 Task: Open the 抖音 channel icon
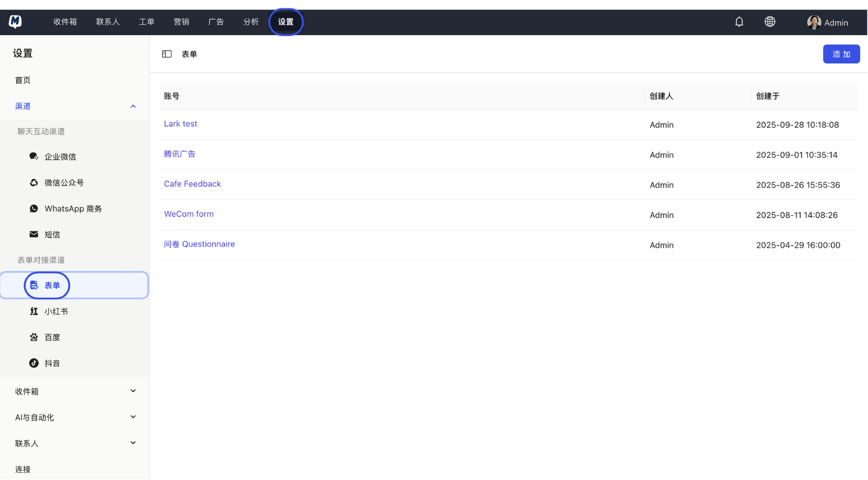tap(34, 362)
